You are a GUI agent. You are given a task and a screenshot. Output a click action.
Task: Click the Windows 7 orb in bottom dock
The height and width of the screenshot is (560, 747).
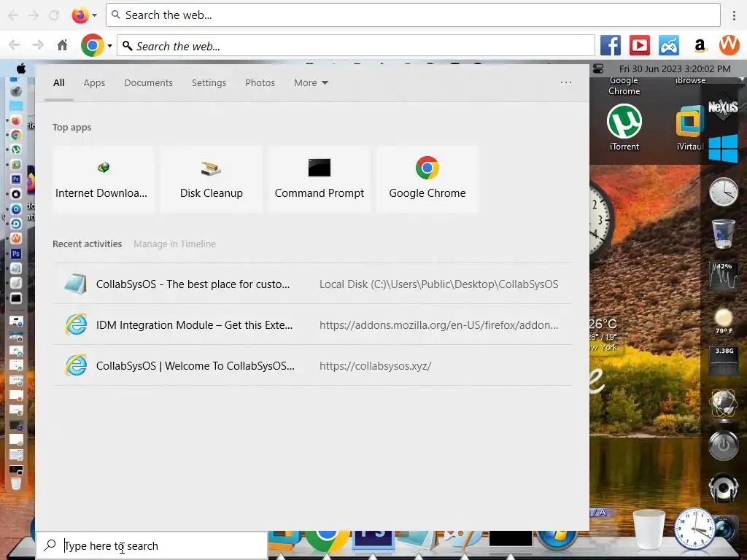click(556, 540)
